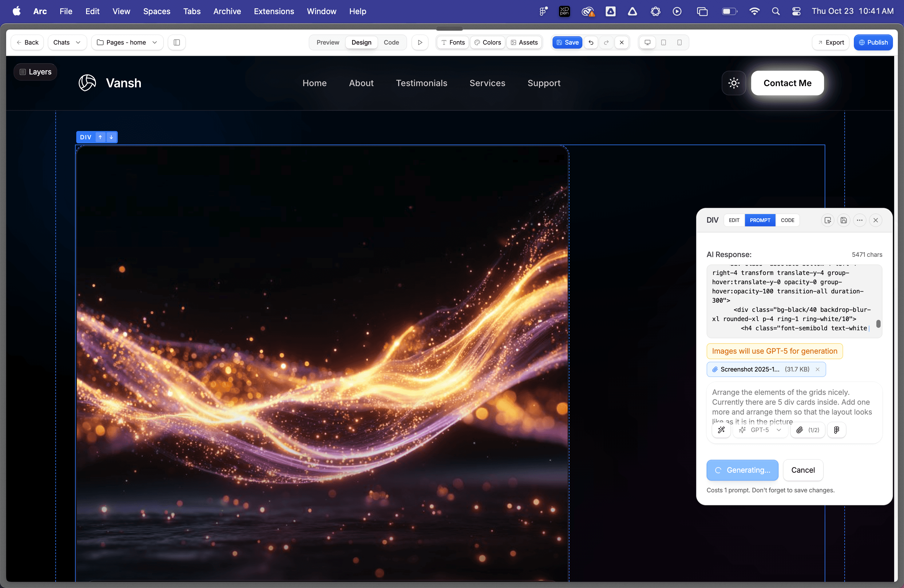Open the Colors panel

(488, 42)
